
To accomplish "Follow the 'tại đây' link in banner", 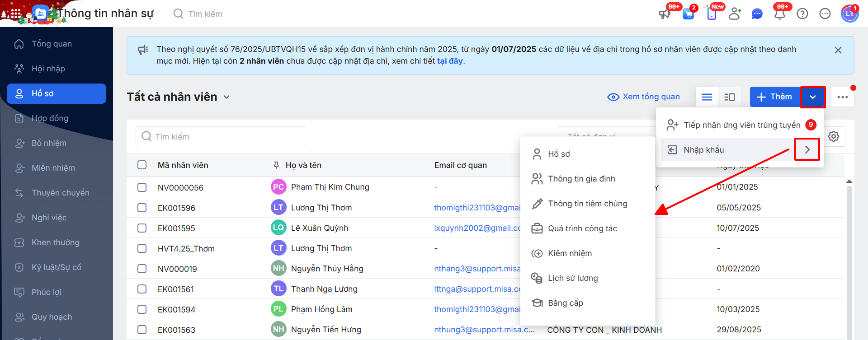I will (x=450, y=61).
